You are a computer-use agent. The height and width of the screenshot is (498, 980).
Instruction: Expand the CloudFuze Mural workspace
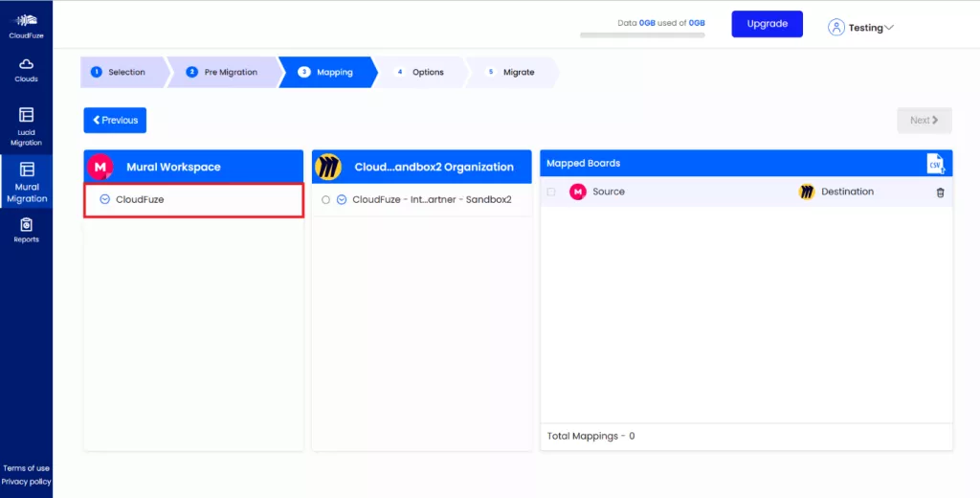(x=105, y=199)
